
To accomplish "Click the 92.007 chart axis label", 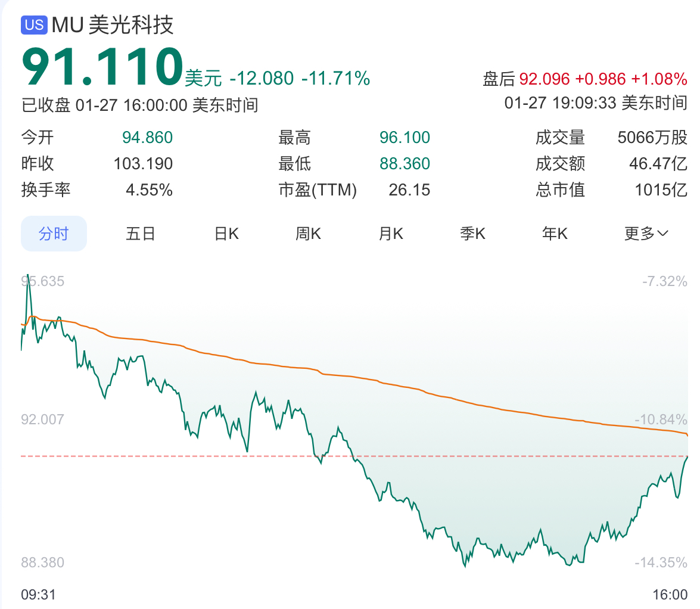I will [x=42, y=420].
